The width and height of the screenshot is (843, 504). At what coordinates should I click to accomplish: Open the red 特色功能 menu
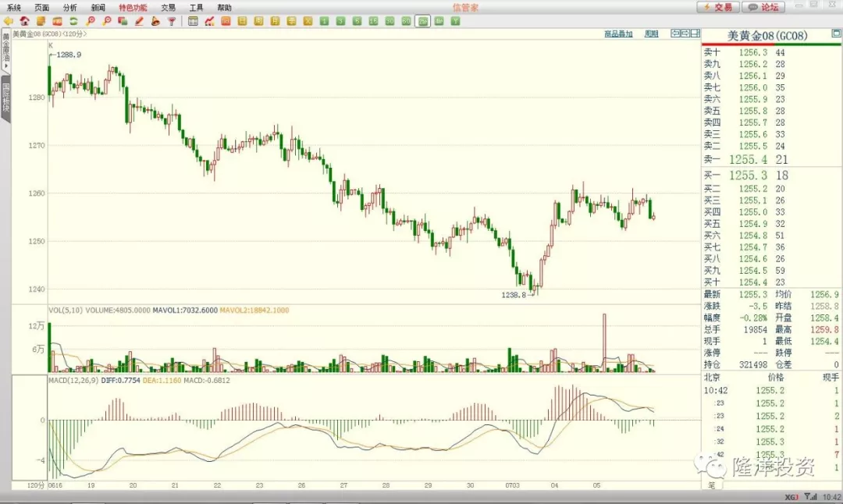[133, 8]
